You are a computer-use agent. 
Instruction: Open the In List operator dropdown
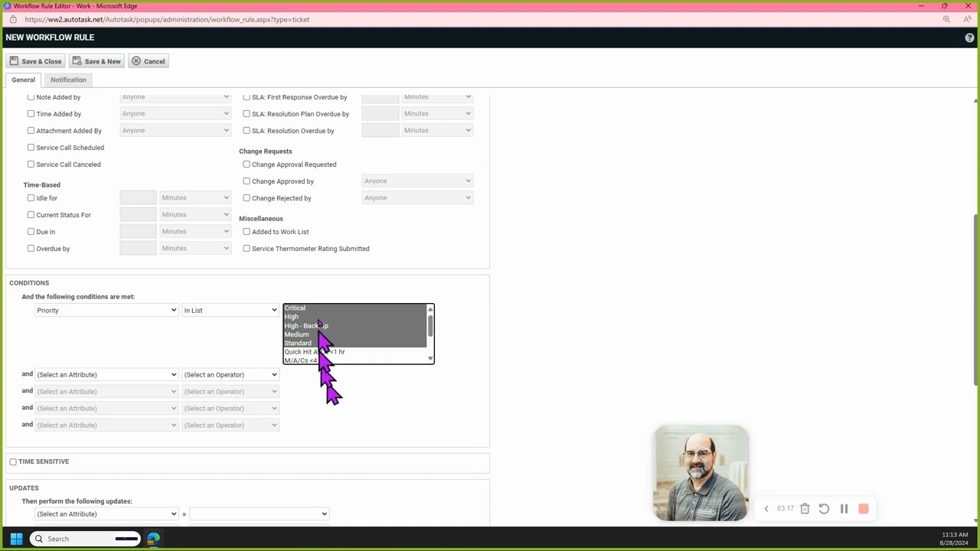[230, 311]
